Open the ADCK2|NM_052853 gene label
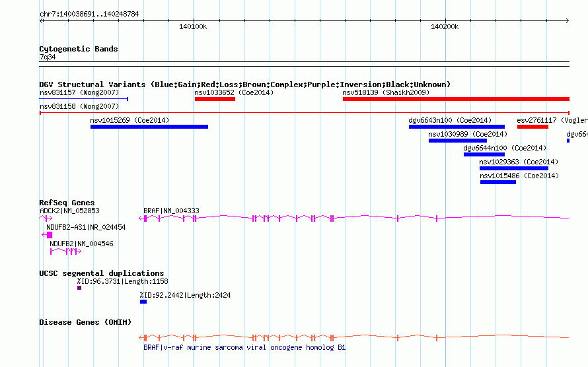 click(x=70, y=211)
